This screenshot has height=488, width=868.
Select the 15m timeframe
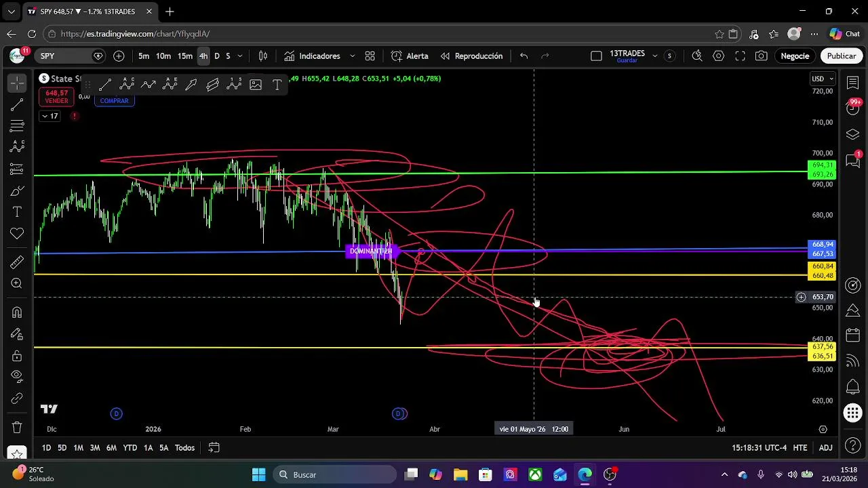click(x=185, y=56)
